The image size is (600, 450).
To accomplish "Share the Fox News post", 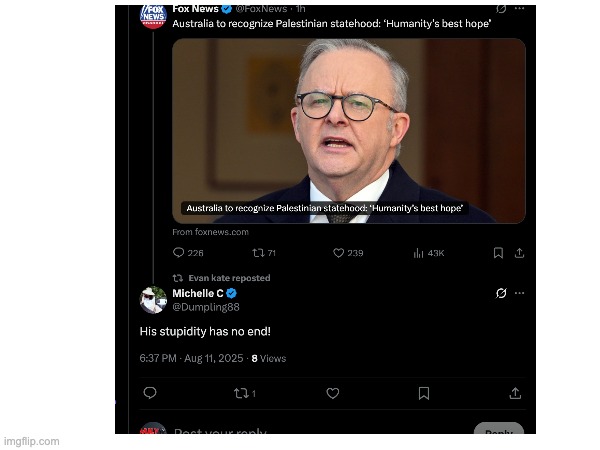I will 519,253.
